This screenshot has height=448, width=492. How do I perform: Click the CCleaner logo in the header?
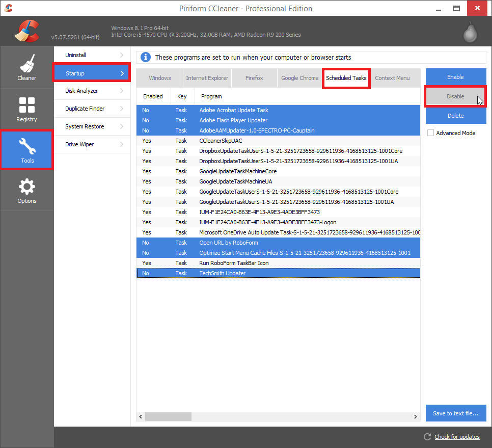pos(27,31)
